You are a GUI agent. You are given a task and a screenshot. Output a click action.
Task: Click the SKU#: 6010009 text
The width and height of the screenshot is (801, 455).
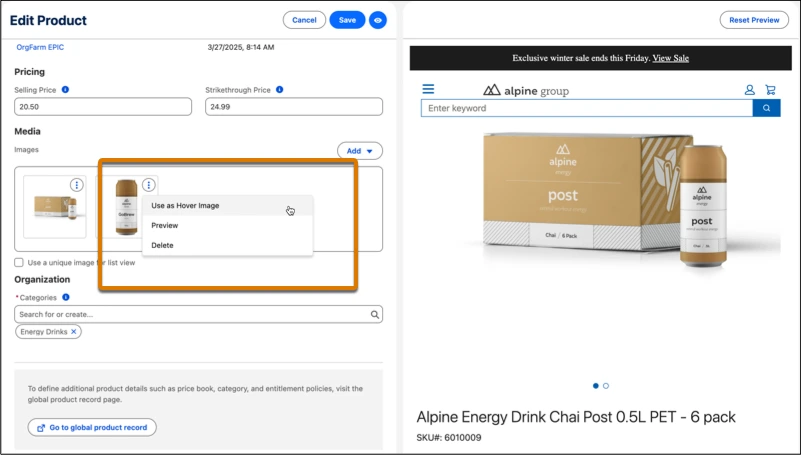tap(449, 438)
